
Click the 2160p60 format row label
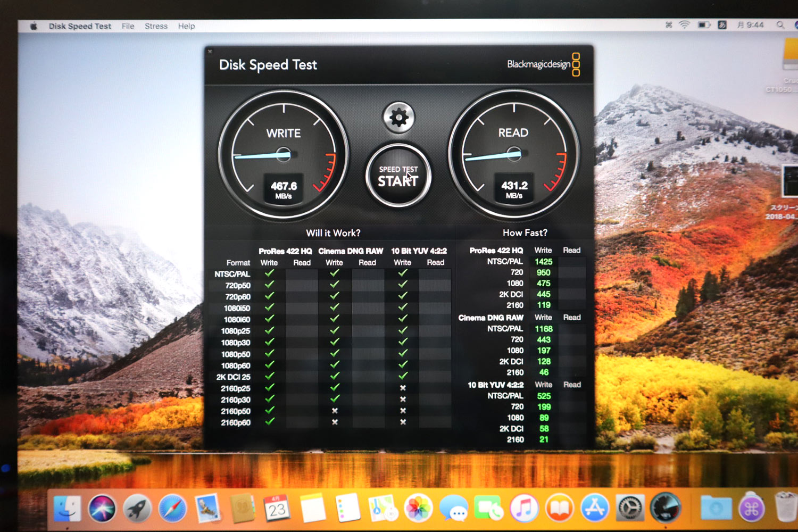click(x=236, y=422)
